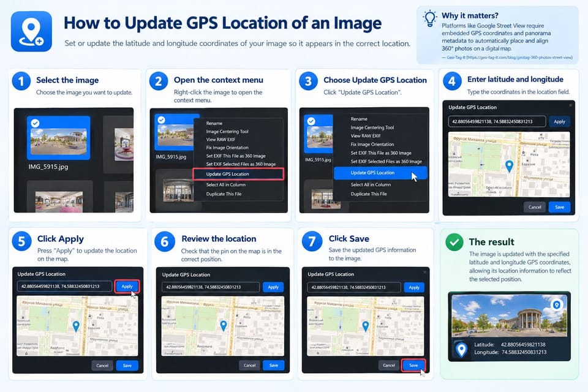Viewport: 588px width, 392px height.
Task: Click the coordinates field in the step 6 dialog
Action: tap(210, 287)
